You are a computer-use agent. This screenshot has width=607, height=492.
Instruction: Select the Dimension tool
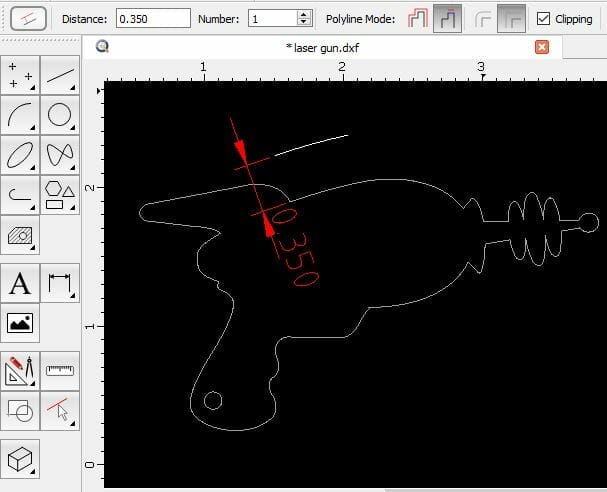point(60,283)
